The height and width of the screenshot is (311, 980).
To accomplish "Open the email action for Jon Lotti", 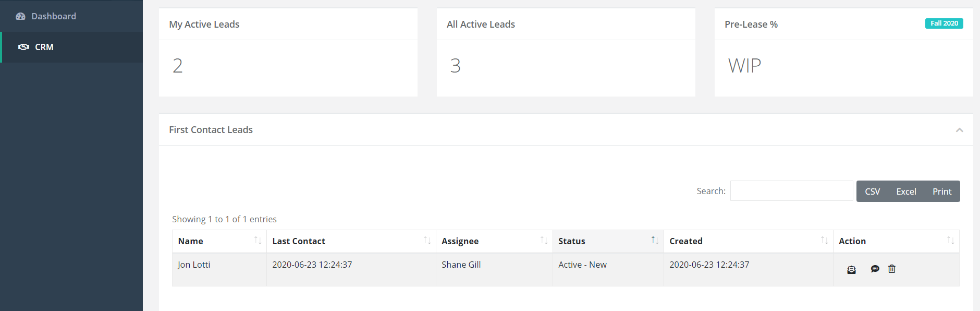I will (851, 269).
